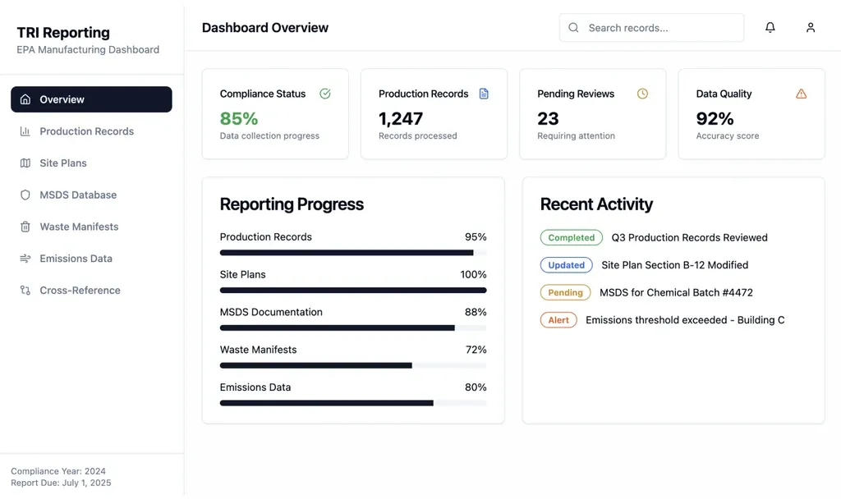The height and width of the screenshot is (504, 841).
Task: Select Overview in the sidebar
Action: pos(91,99)
